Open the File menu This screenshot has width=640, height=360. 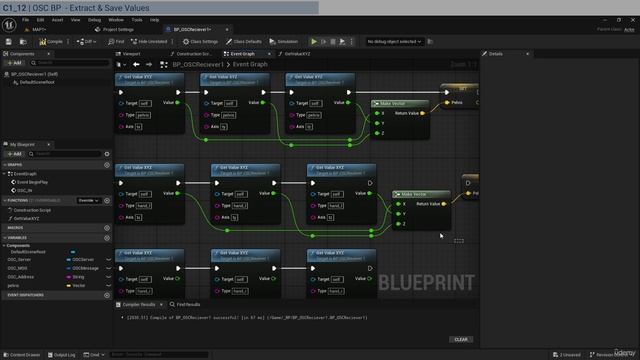[25, 20]
